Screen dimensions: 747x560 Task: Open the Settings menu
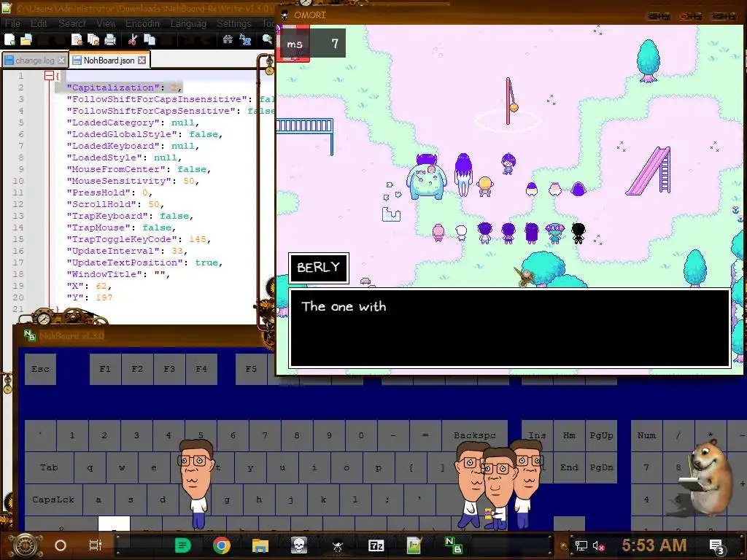click(234, 24)
